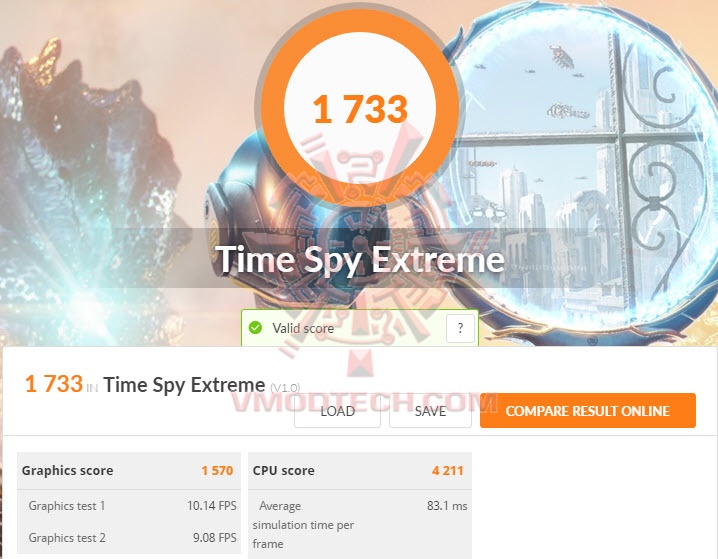This screenshot has height=559, width=718.
Task: Click the 9.08 FPS result value
Action: (x=215, y=537)
